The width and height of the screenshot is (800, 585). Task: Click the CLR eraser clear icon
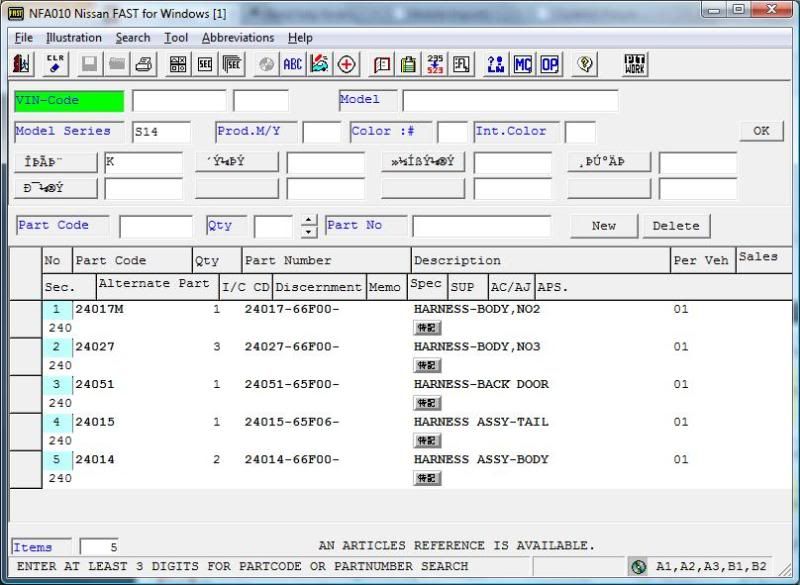pos(55,64)
